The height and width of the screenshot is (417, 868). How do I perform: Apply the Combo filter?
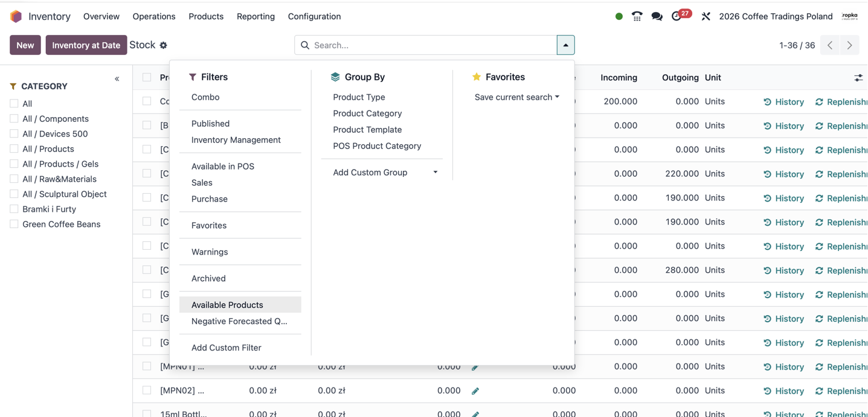point(240,97)
